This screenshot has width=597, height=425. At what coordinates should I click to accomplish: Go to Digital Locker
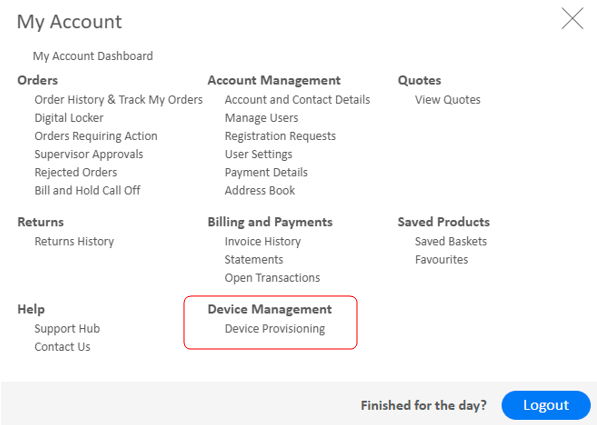(x=69, y=118)
